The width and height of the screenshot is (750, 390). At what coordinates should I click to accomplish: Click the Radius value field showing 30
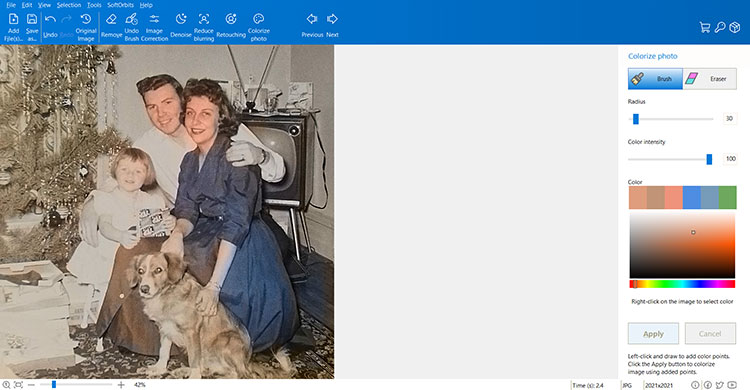(x=729, y=119)
